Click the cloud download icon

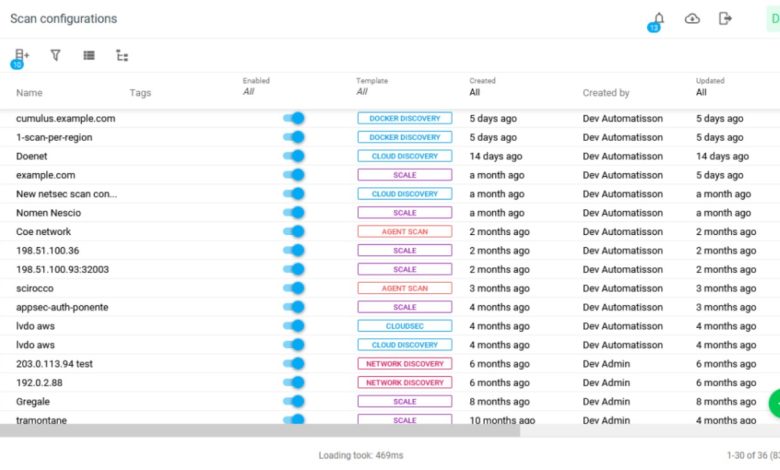[x=692, y=19]
